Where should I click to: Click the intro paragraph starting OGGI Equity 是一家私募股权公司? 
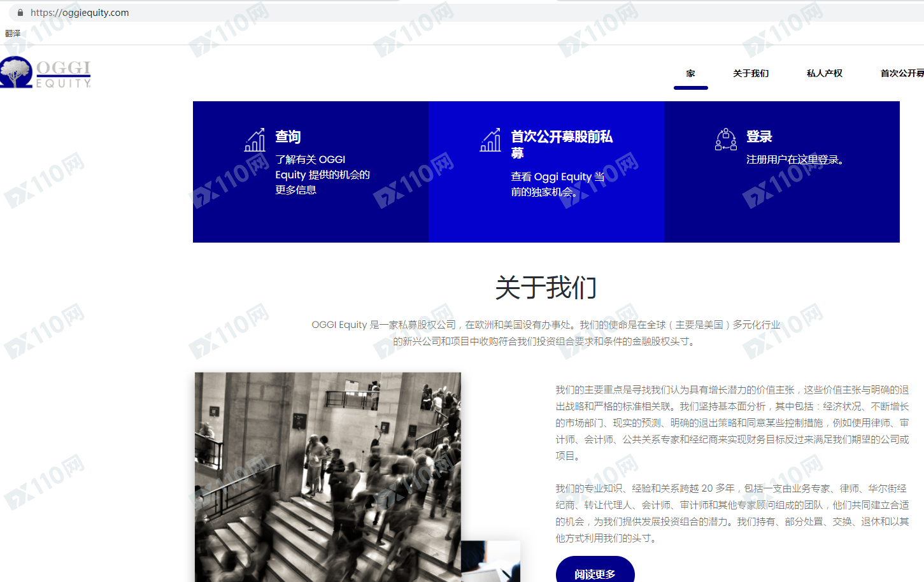click(x=546, y=333)
